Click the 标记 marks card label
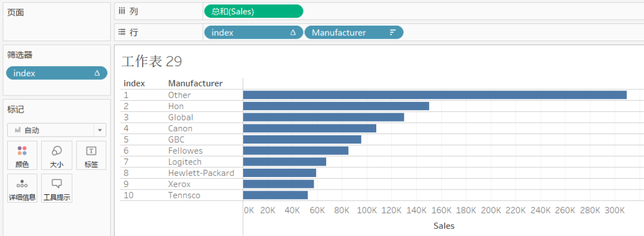Image resolution: width=644 pixels, height=236 pixels. [x=16, y=110]
